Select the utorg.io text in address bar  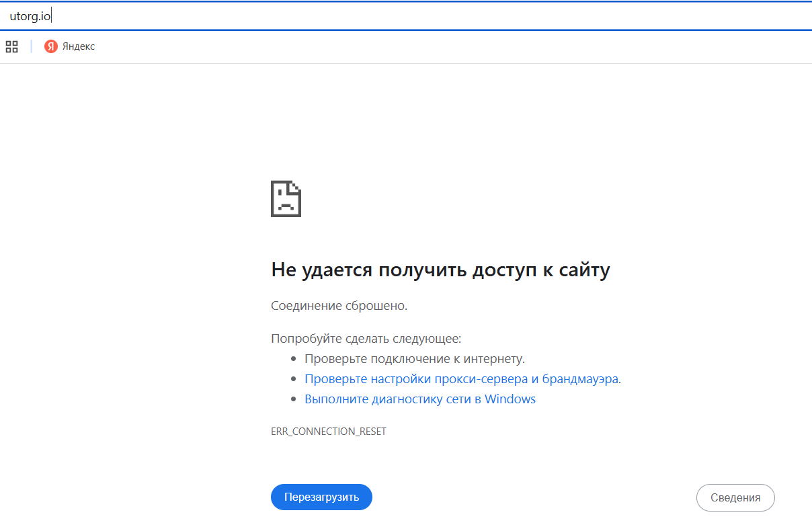tap(30, 15)
